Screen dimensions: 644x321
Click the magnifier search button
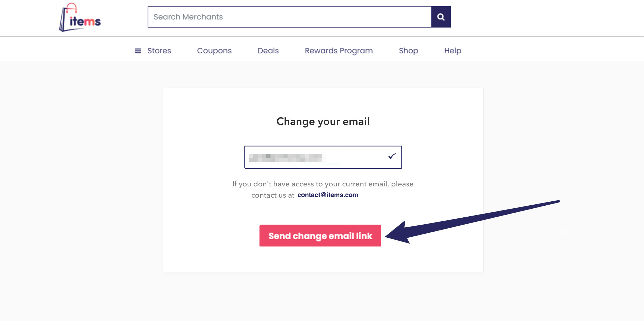click(x=441, y=17)
